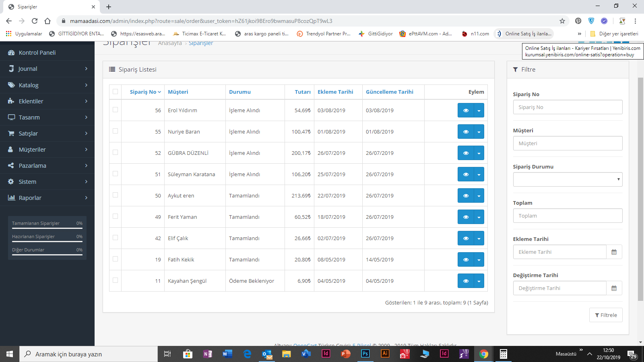Tick the checkbox for order 56
644x362 pixels.
coord(116,110)
